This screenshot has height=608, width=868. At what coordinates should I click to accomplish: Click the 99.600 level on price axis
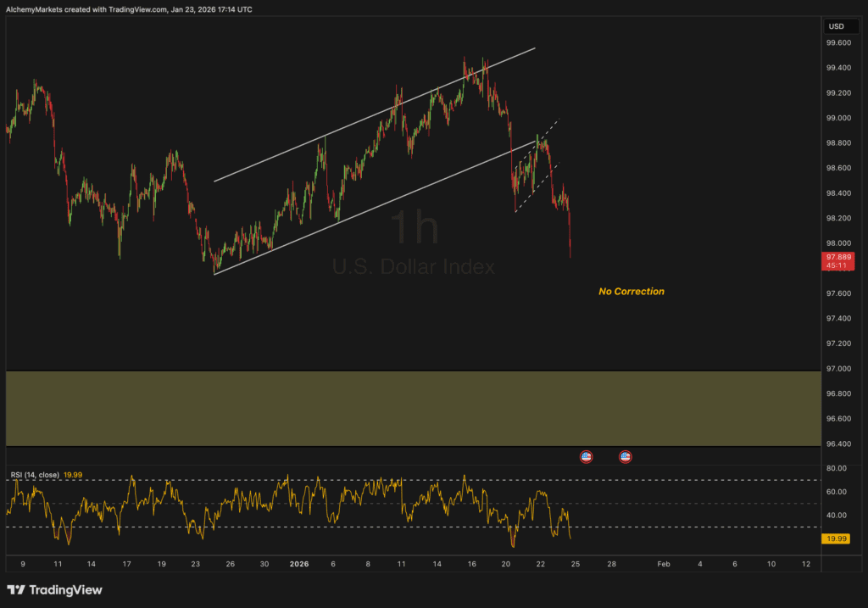[838, 42]
